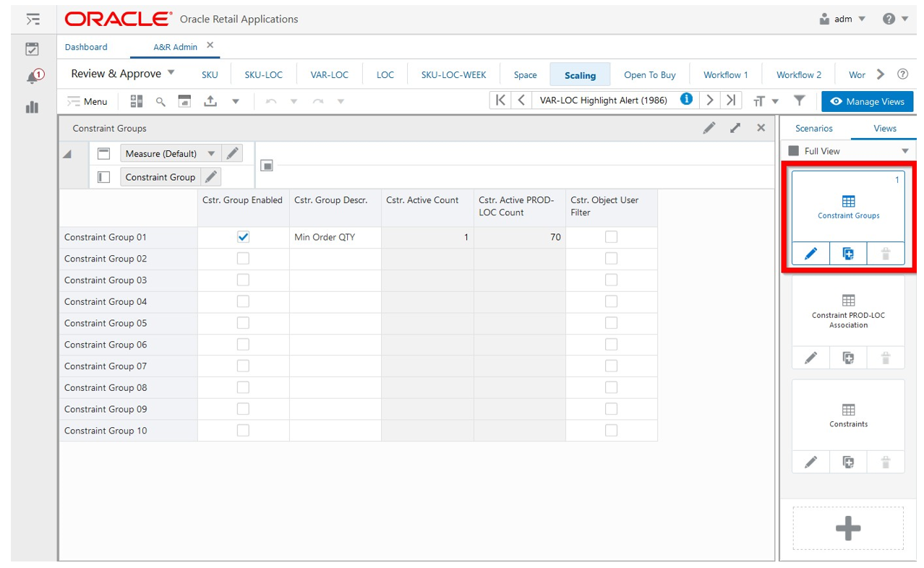The width and height of the screenshot is (924, 568).
Task: Go to last alert arrow
Action: (731, 100)
